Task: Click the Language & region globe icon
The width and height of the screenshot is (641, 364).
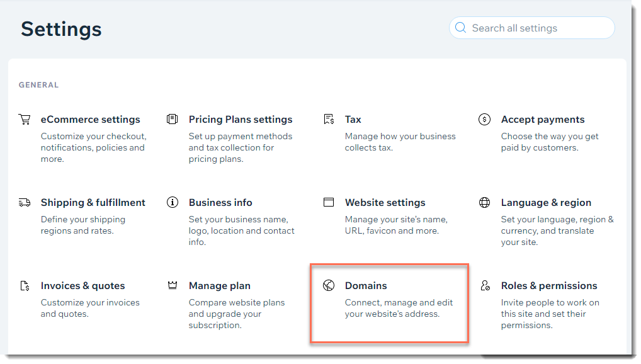Action: pyautogui.click(x=484, y=202)
